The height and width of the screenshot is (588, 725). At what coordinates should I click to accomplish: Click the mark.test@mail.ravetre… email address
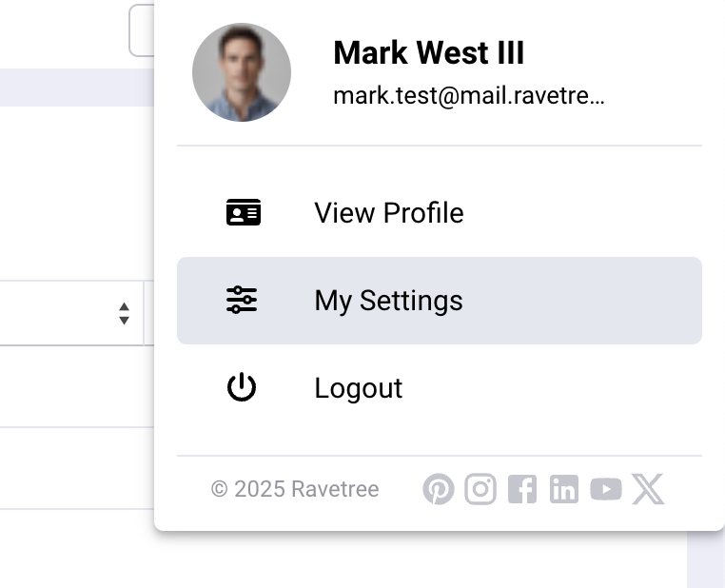[468, 96]
